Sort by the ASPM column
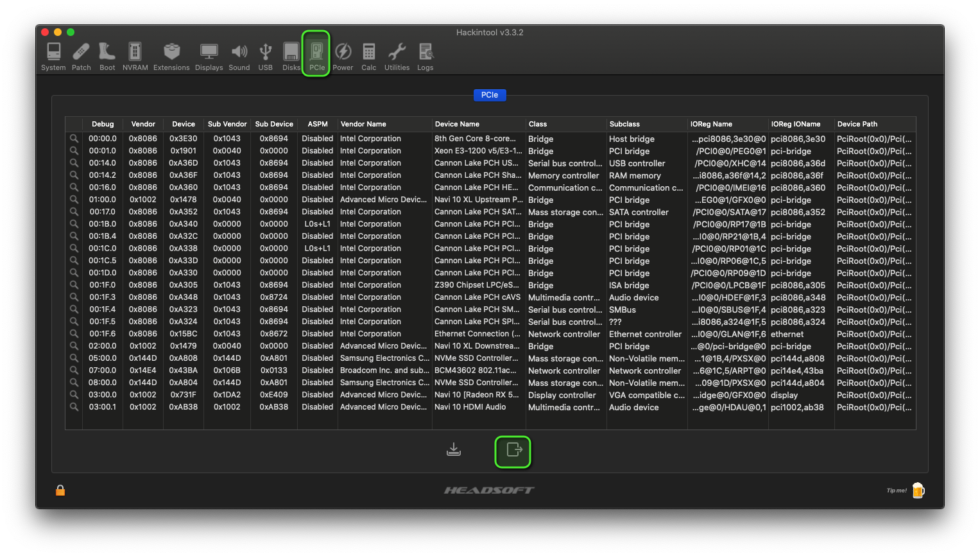Screen dimensions: 980x556 318,125
